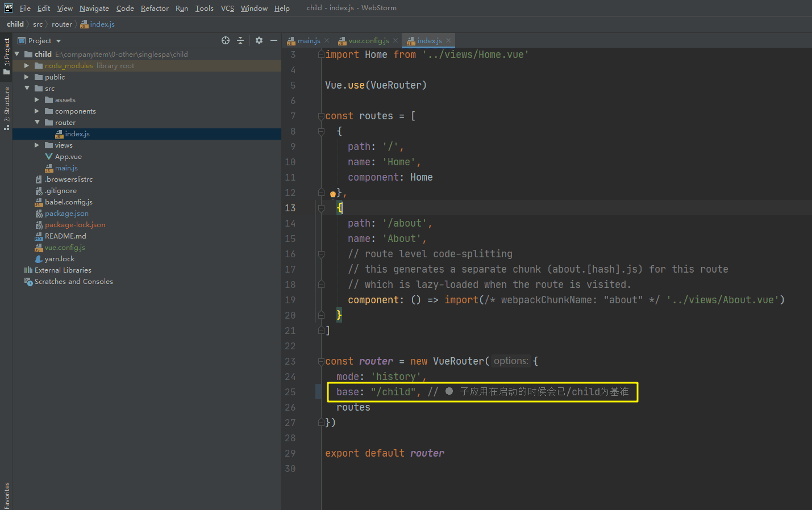
Task: Expand the node_modules folder
Action: (26, 66)
